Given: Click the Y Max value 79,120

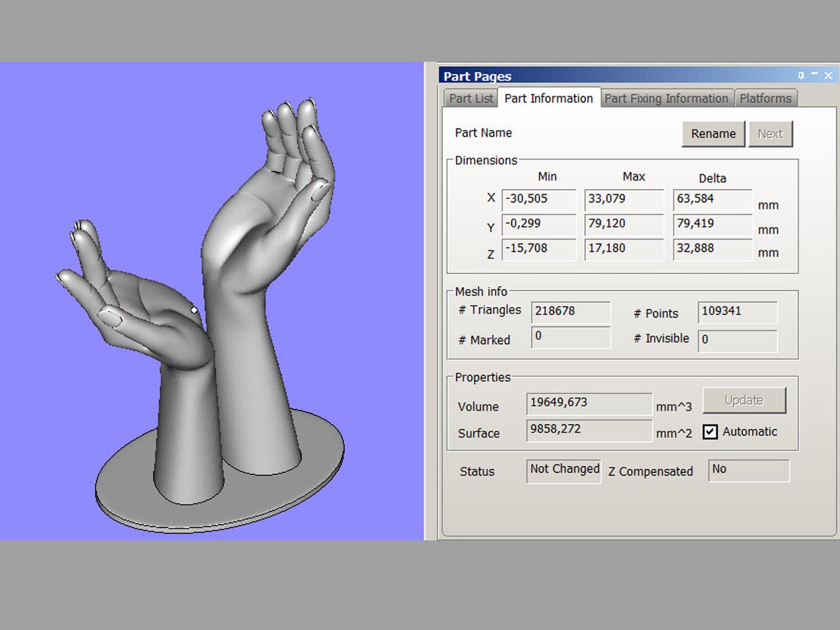Looking at the screenshot, I should pos(624,225).
